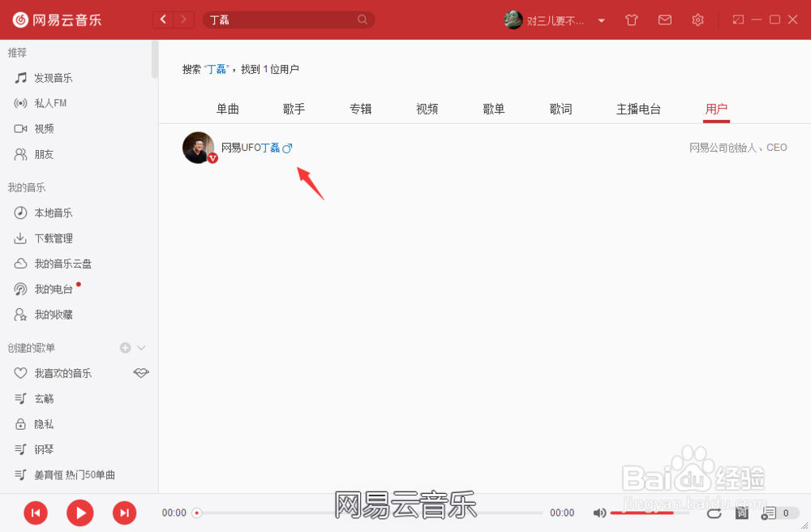Go forward with the right arrow button

pos(183,19)
